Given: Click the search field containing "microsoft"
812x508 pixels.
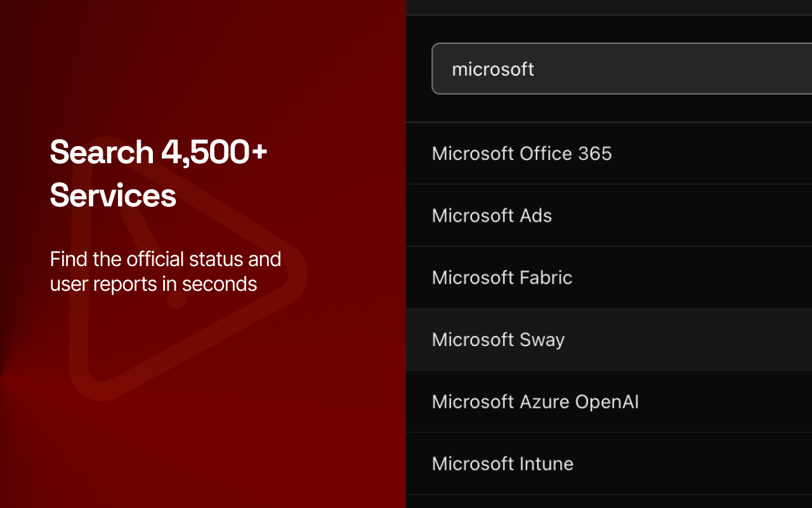Looking at the screenshot, I should pos(622,69).
